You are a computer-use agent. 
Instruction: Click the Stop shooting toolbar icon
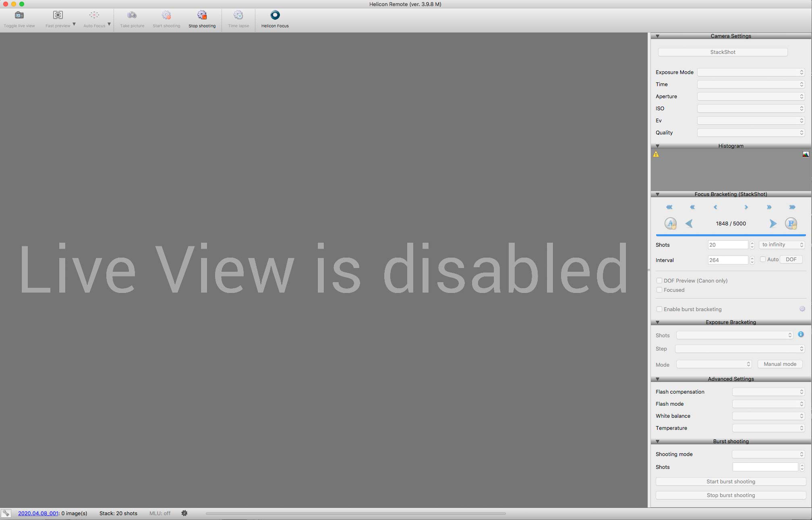coord(202,15)
